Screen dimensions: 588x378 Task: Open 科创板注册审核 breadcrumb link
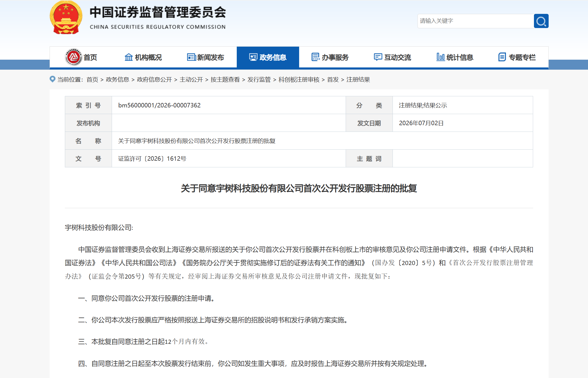pos(299,80)
